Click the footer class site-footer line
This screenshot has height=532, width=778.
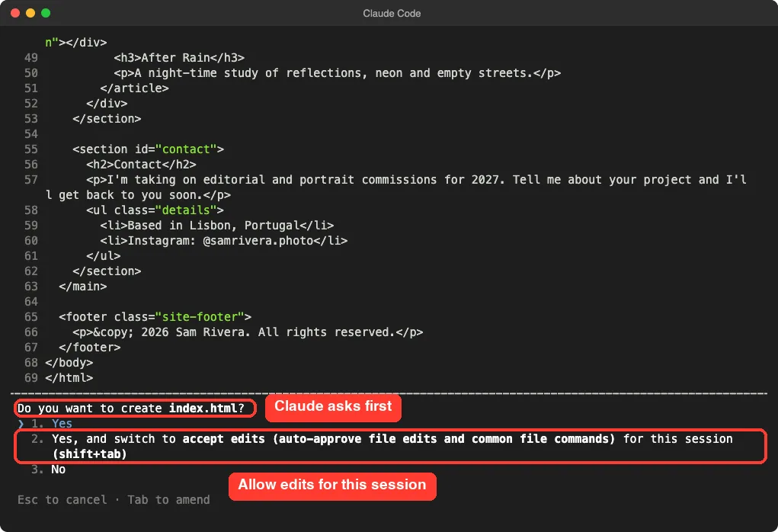(x=155, y=316)
